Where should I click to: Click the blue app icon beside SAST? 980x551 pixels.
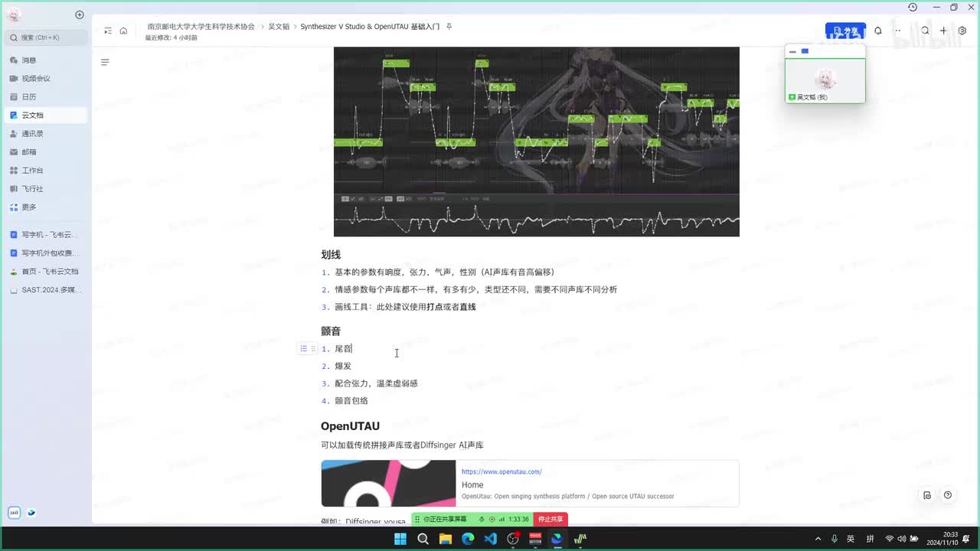tap(31, 513)
